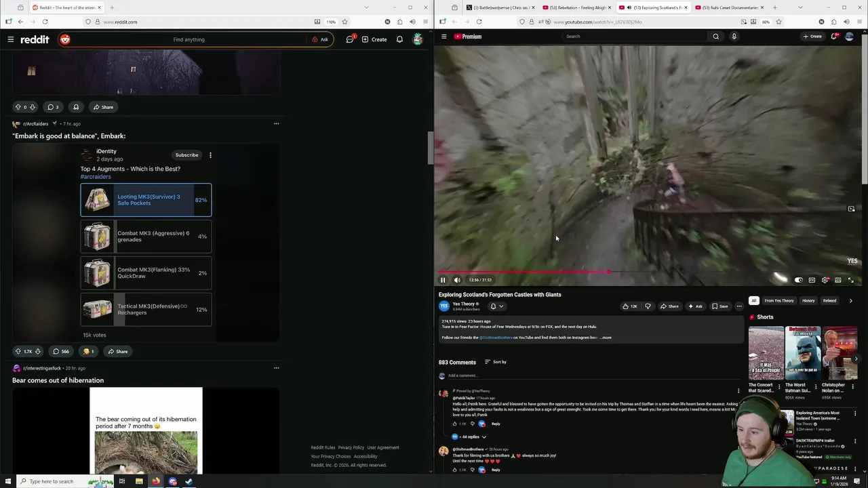
Task: Mute the YouTube video volume
Action: tap(457, 280)
